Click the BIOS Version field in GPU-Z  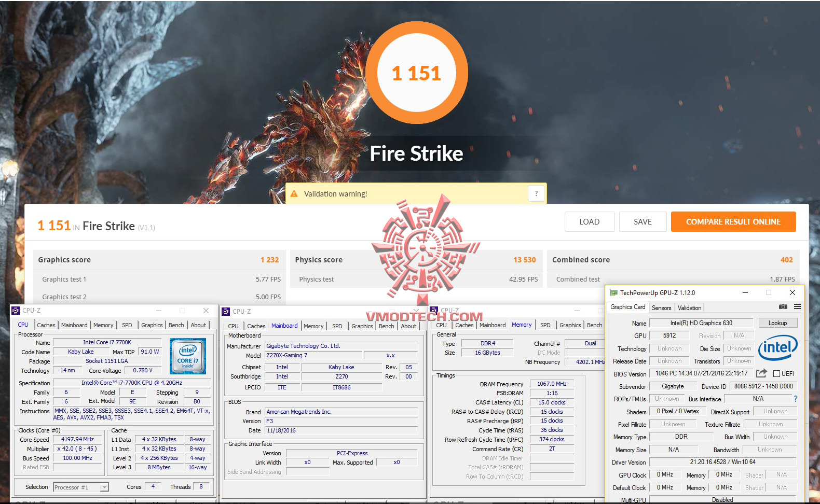coord(701,373)
